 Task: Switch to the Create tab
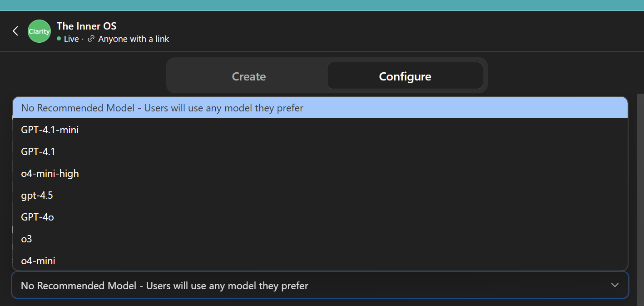coord(248,76)
